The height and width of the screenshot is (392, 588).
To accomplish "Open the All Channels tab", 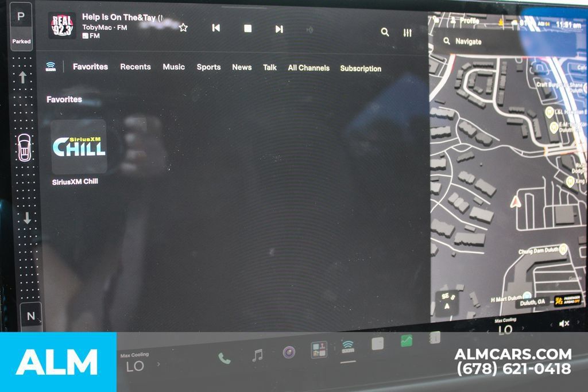I will [x=308, y=68].
